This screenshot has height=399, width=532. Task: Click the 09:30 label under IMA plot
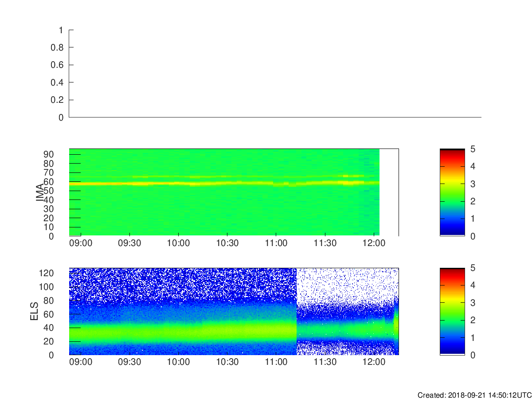(129, 243)
